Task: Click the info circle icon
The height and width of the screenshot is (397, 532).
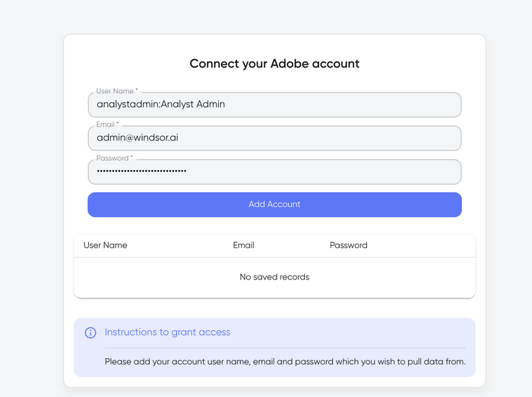Action: [90, 332]
